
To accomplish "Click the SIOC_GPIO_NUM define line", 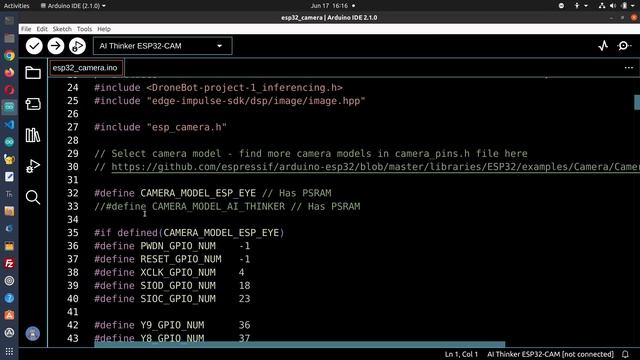I will tap(172, 298).
